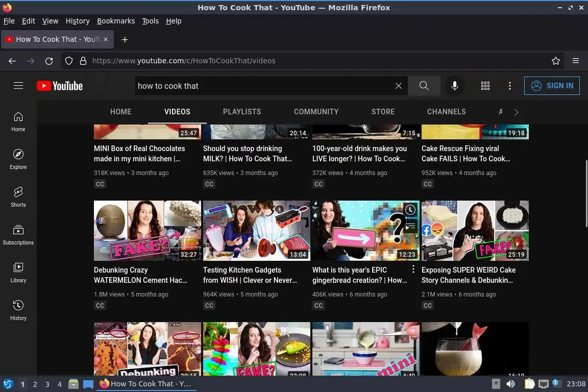The image size is (588, 392).
Task: Click the Testing Kitchen Gadgets thumbnail
Action: (x=257, y=231)
